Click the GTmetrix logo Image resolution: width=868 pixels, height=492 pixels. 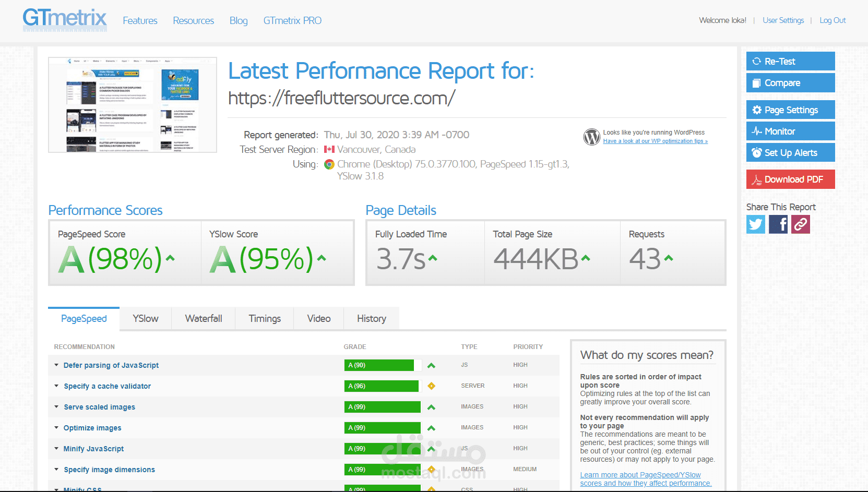tap(65, 20)
